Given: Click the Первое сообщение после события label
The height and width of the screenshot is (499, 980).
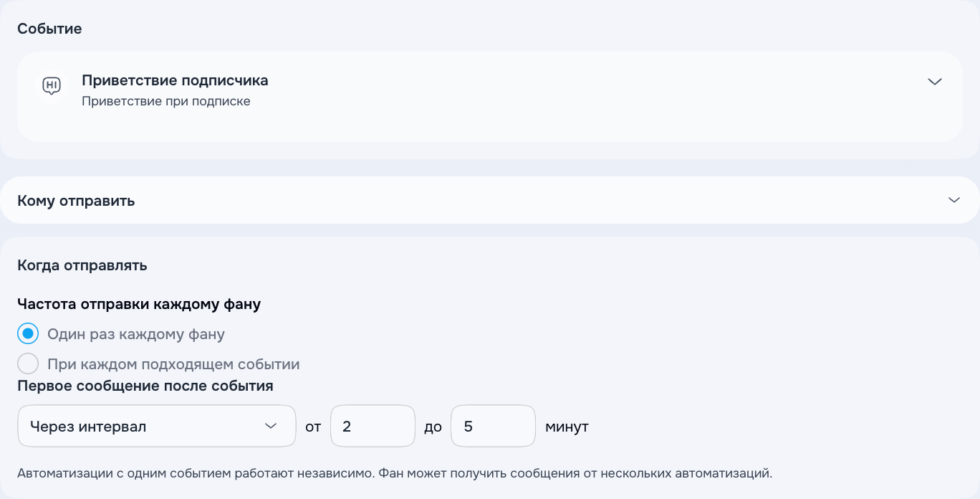Looking at the screenshot, I should (x=145, y=386).
